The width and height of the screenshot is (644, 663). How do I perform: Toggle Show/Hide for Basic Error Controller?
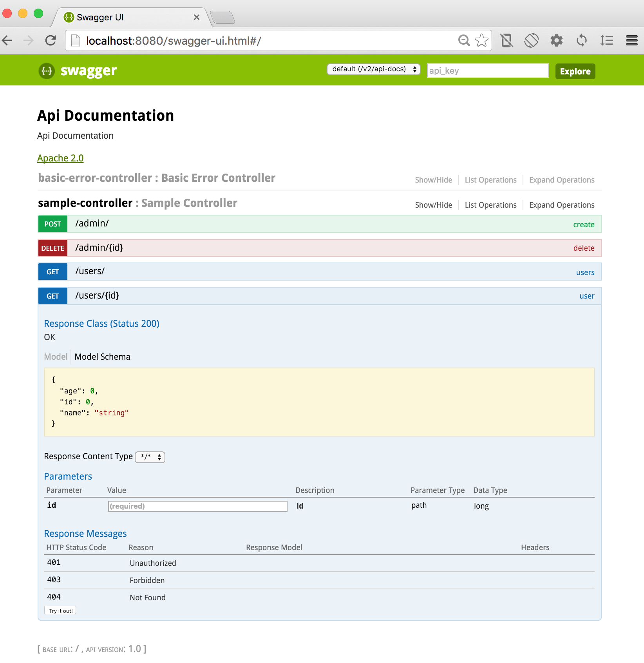(433, 180)
